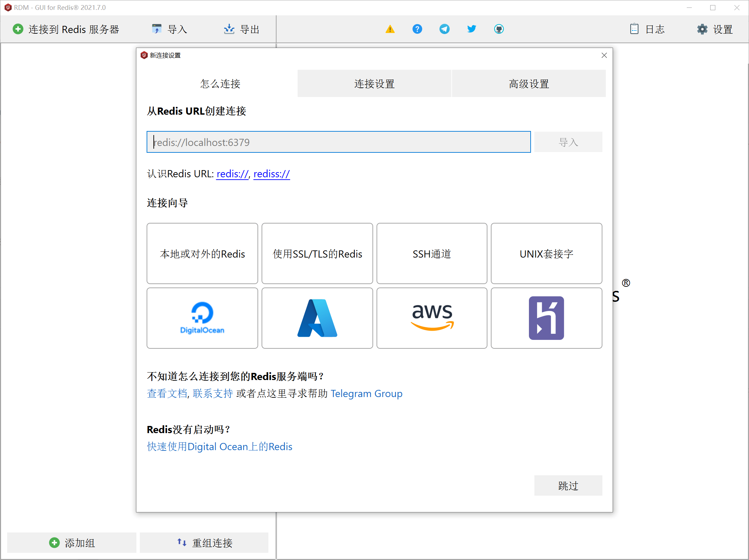Select the Azure connection wizard
The height and width of the screenshot is (560, 749).
click(317, 318)
